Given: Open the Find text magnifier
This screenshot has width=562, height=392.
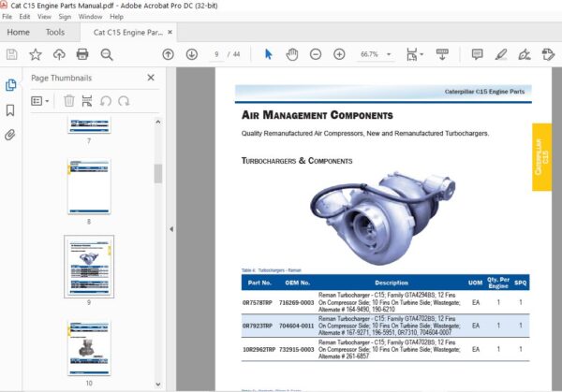Looking at the screenshot, I should pyautogui.click(x=107, y=54).
